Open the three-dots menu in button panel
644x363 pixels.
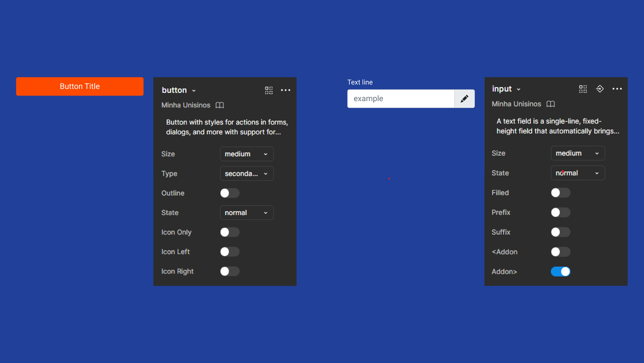click(285, 90)
